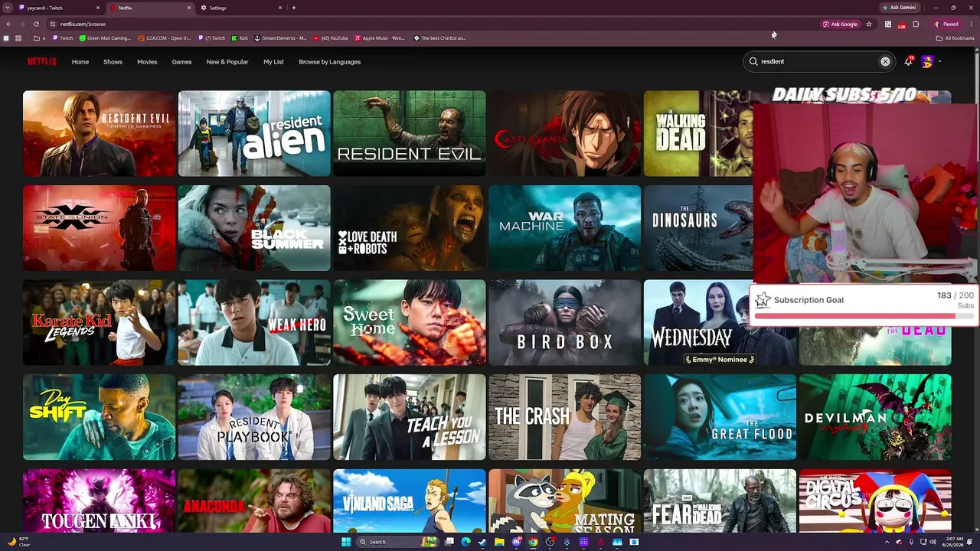Open the Kick bookmark
The height and width of the screenshot is (551, 980).
[x=240, y=38]
